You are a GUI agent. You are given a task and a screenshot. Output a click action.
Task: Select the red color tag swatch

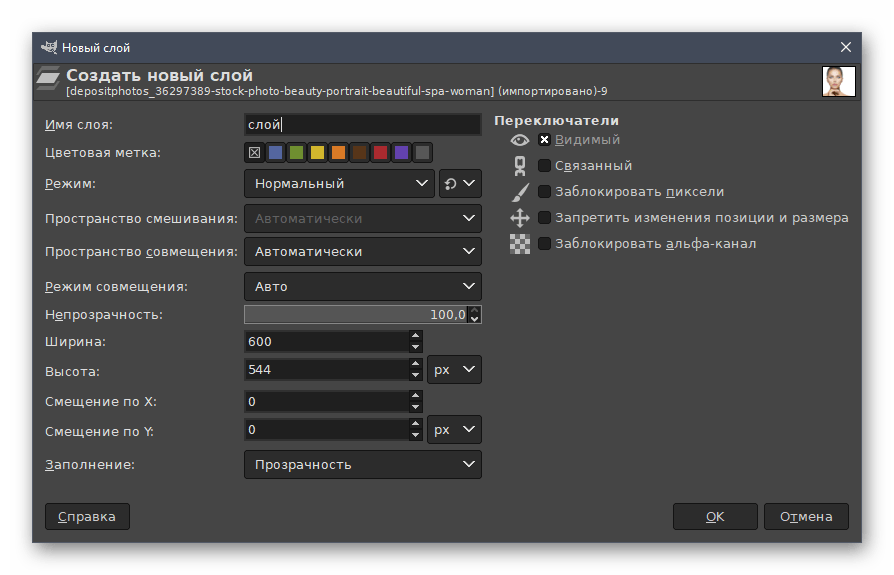point(380,153)
